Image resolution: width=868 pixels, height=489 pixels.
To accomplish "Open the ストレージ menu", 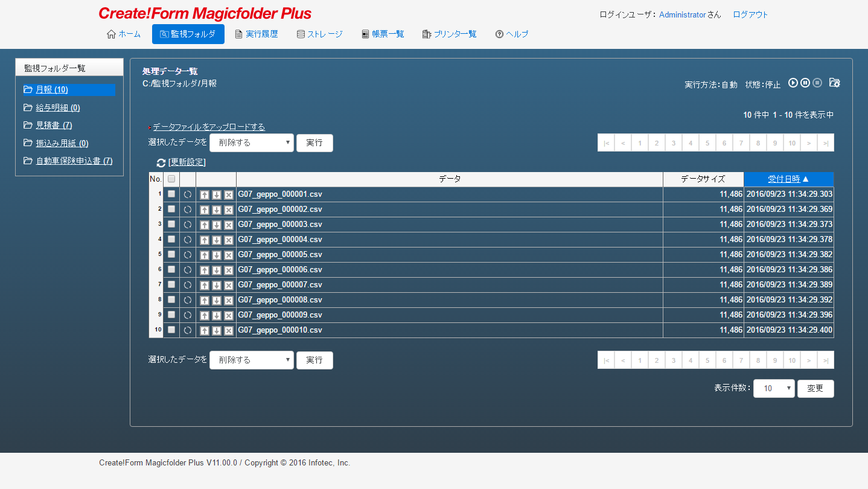I will (x=320, y=34).
